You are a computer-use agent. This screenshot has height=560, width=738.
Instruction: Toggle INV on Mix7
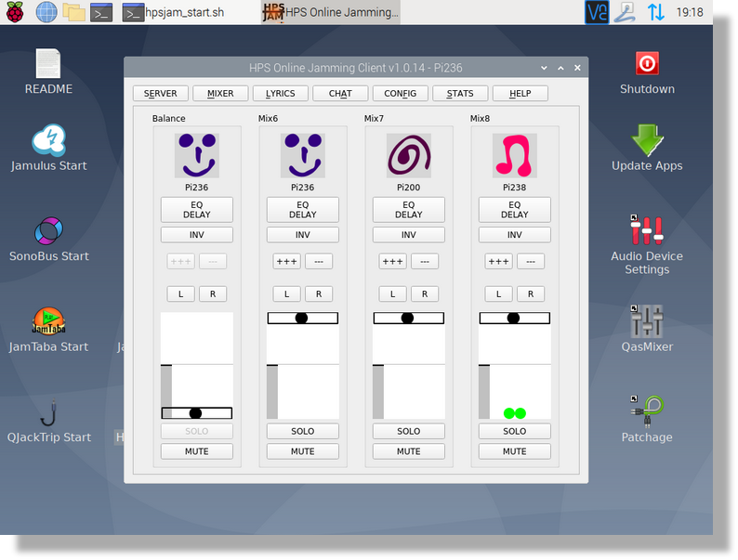pyautogui.click(x=409, y=235)
